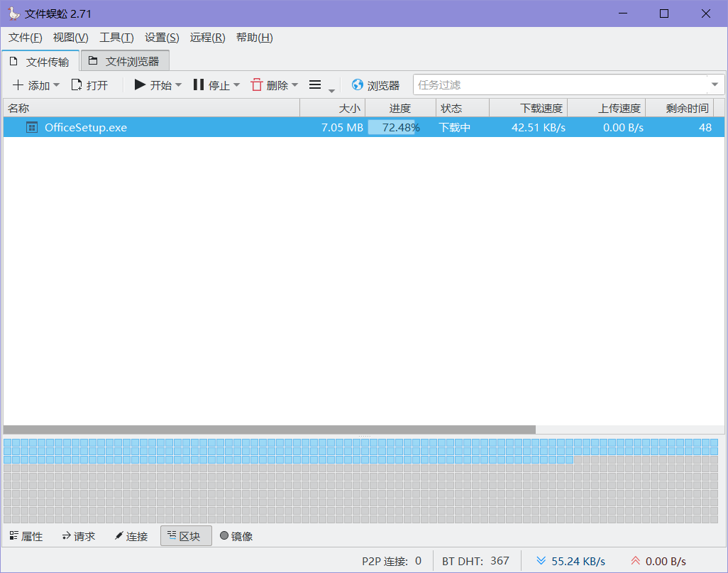728x573 pixels.
Task: Open the 视图(V) menu
Action: point(70,38)
